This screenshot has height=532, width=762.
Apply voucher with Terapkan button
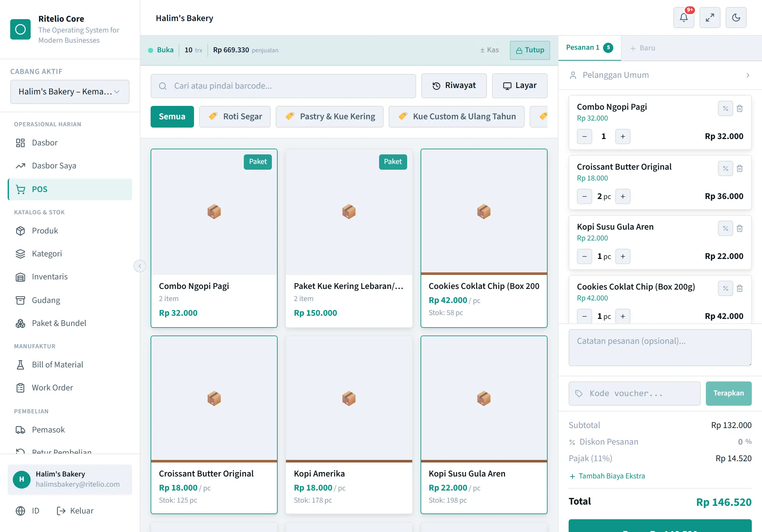[728, 393]
